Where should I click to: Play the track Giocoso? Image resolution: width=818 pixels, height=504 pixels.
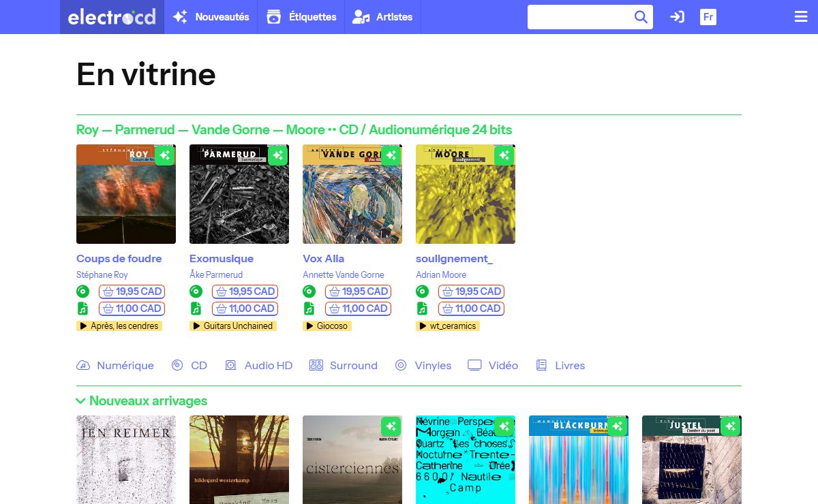click(327, 326)
